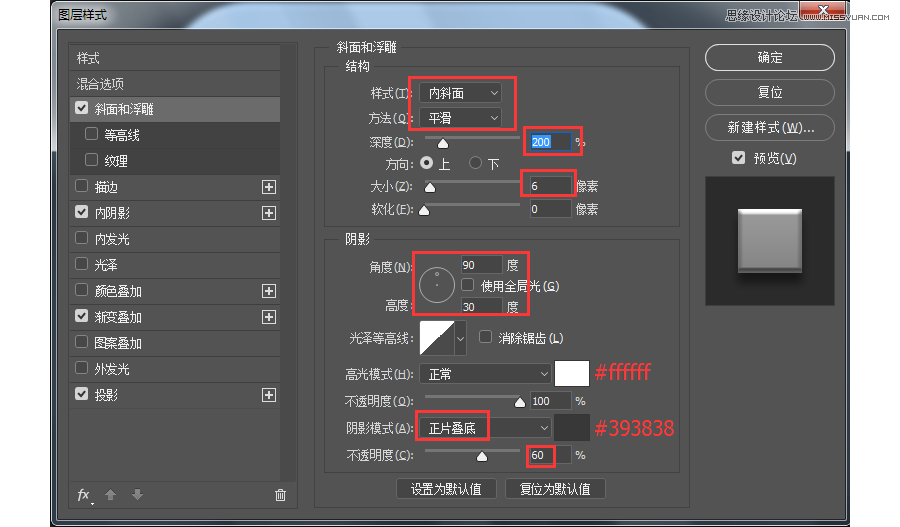Click the 软化 pixel input field
900x527 pixels.
550,210
